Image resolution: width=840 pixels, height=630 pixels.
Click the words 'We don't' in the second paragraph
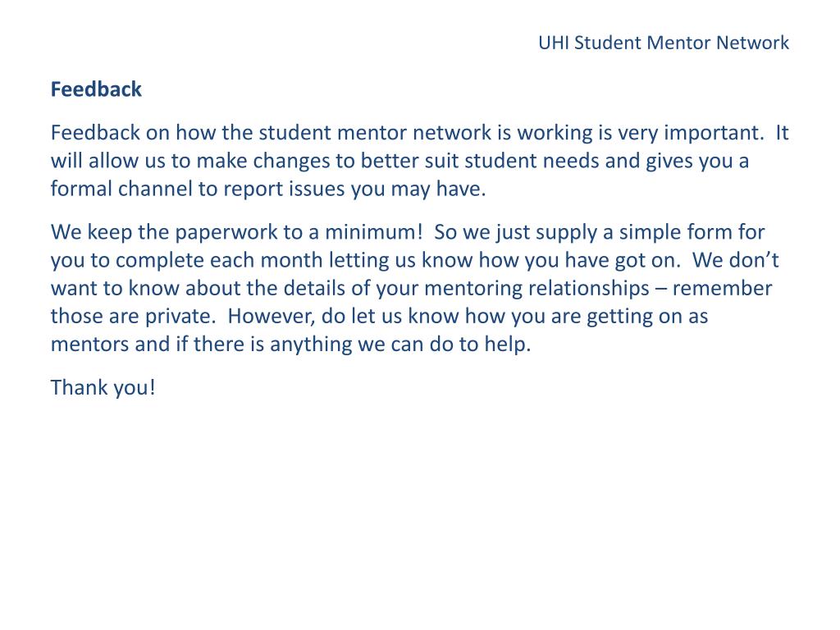pyautogui.click(x=736, y=260)
